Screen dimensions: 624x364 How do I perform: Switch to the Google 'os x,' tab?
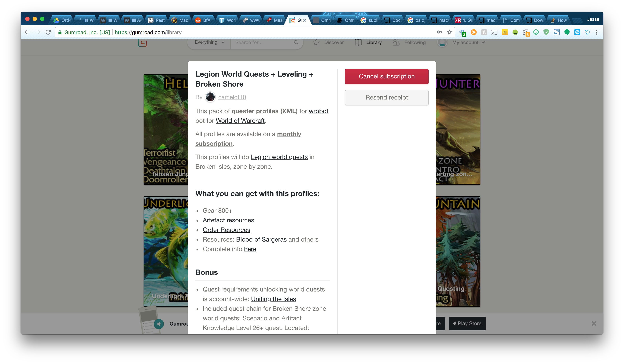pyautogui.click(x=417, y=20)
